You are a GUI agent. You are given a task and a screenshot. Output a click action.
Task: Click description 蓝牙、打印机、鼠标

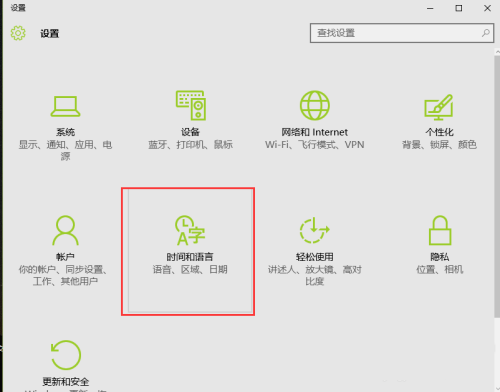(x=190, y=145)
